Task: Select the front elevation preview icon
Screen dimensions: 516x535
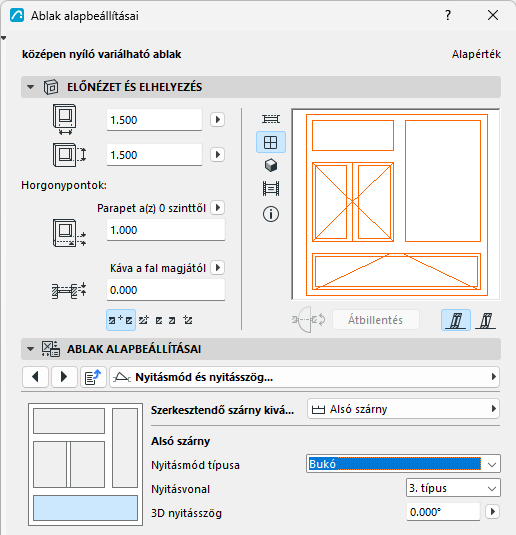Action: tap(271, 142)
